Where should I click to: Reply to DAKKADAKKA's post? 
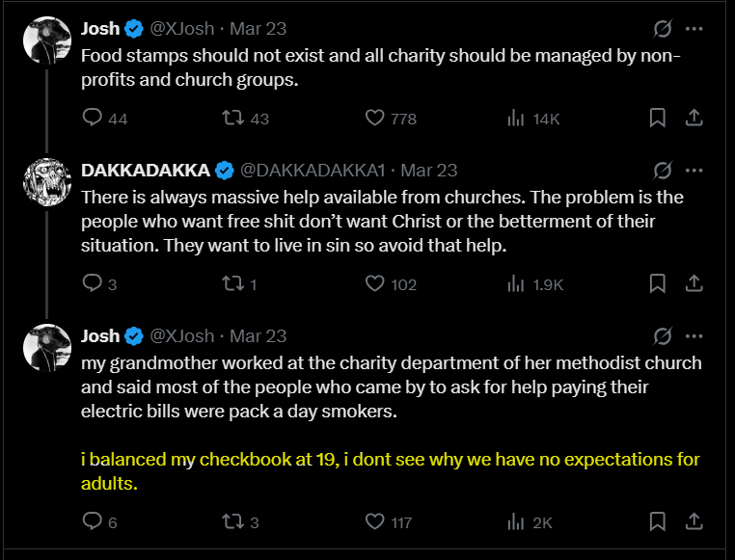[x=93, y=283]
